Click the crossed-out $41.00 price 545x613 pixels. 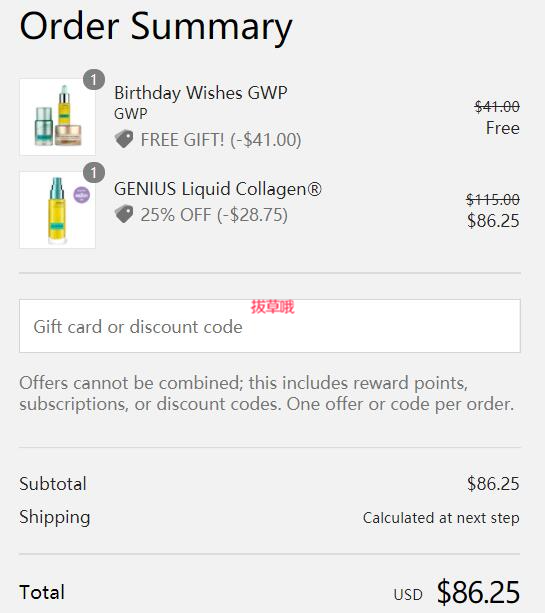pos(497,106)
